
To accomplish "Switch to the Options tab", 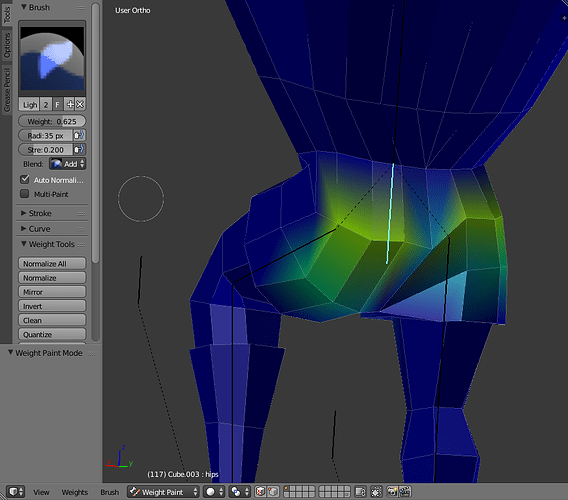I will [7, 46].
